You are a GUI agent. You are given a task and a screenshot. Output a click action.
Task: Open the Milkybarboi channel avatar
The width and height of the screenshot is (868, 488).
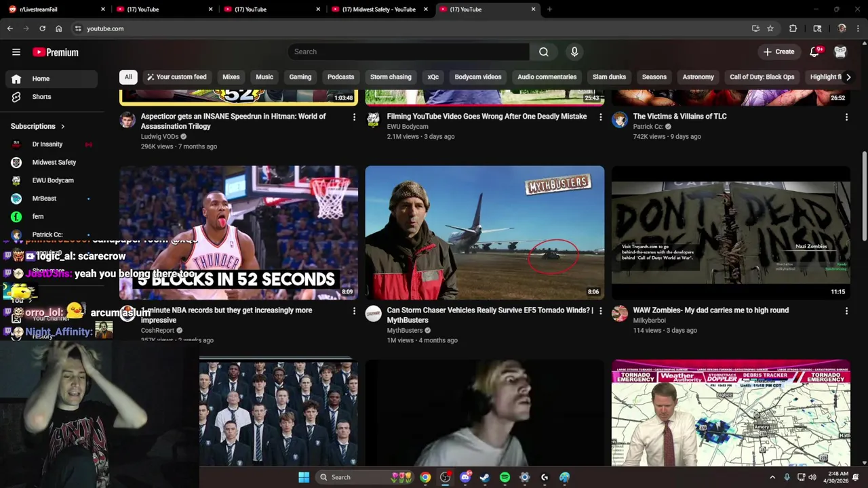620,313
